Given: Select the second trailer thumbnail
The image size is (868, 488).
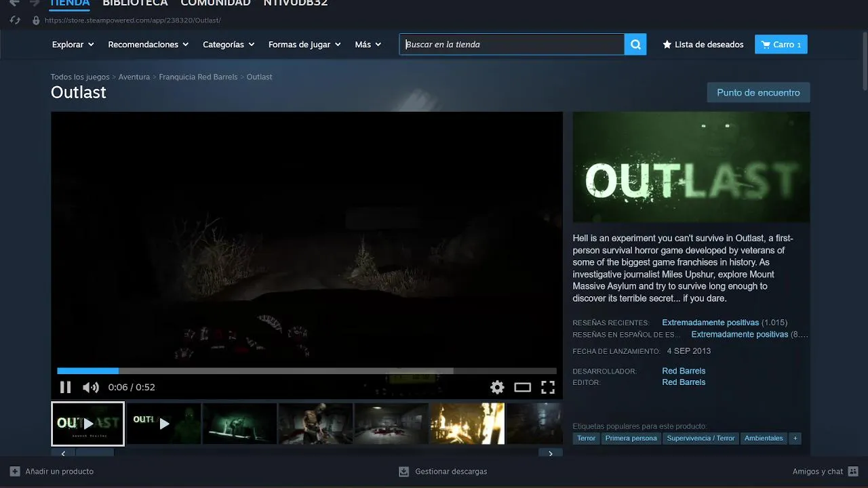Looking at the screenshot, I should click(163, 424).
